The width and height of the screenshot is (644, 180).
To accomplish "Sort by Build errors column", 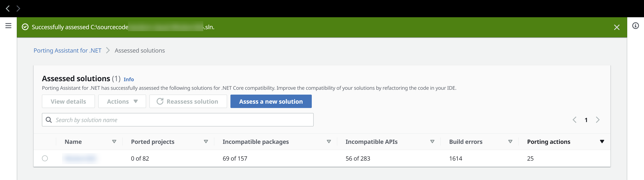I will [510, 141].
